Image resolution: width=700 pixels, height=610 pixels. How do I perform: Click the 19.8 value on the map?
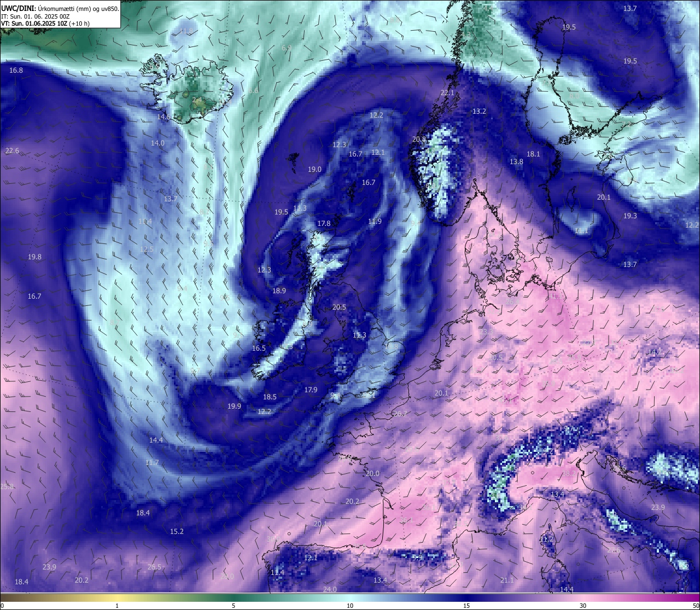34,257
